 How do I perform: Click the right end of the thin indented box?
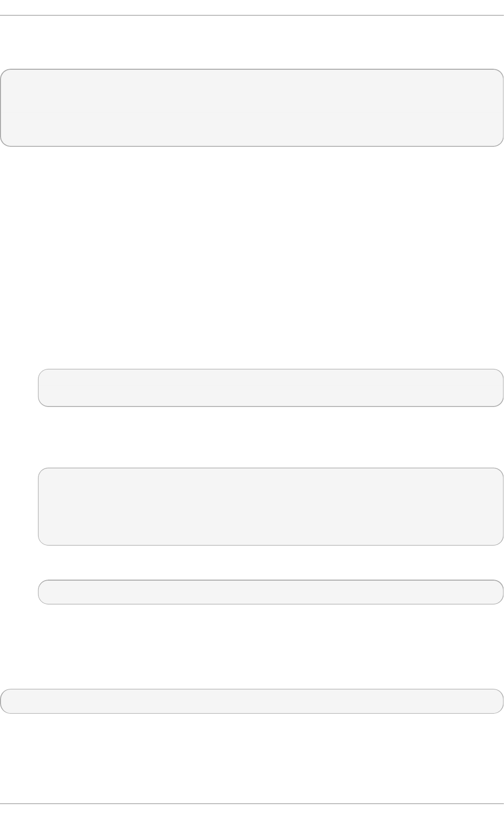click(x=499, y=592)
